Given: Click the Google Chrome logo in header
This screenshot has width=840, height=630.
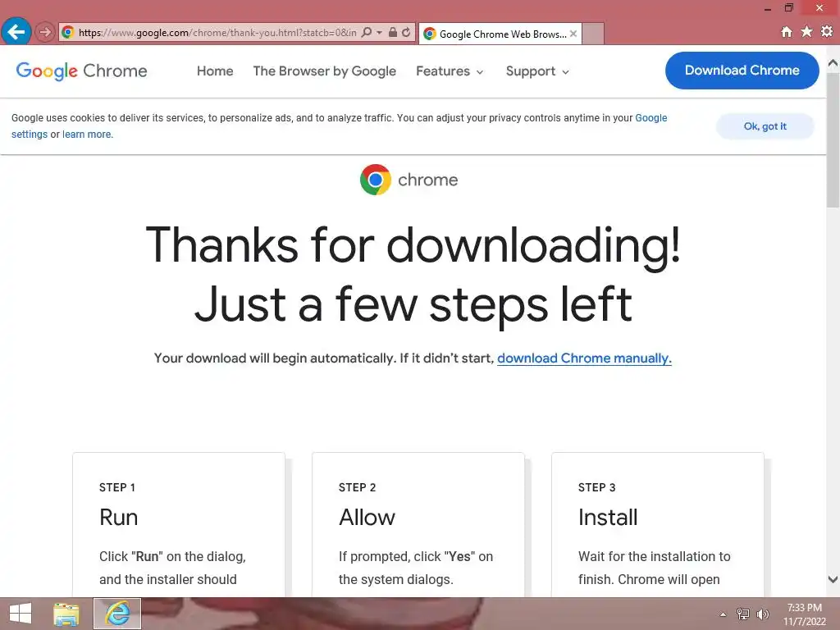Looking at the screenshot, I should 81,71.
